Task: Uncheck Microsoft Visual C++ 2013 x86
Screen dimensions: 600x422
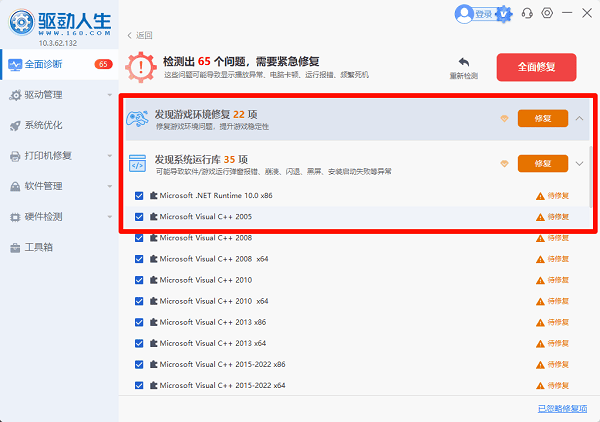Action: [139, 322]
